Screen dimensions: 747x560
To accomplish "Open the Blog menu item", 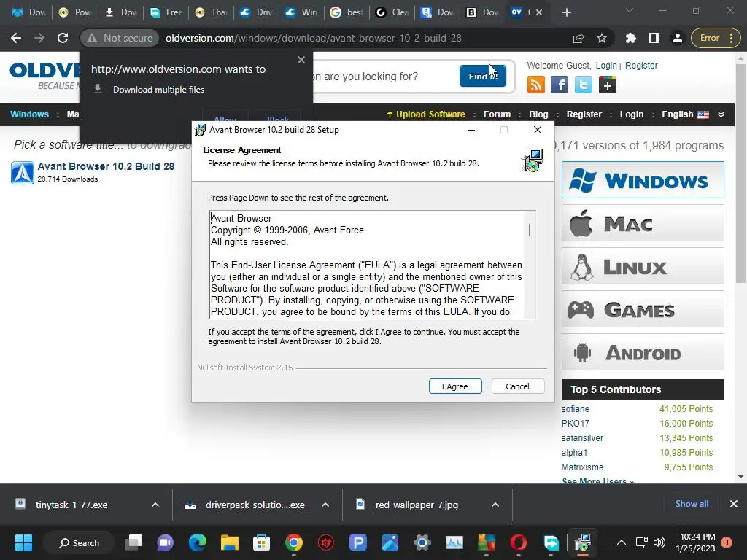I will (538, 114).
